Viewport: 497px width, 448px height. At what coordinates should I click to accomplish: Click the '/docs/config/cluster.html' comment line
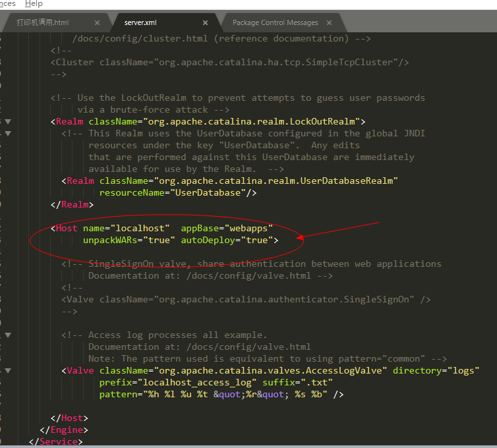click(221, 39)
